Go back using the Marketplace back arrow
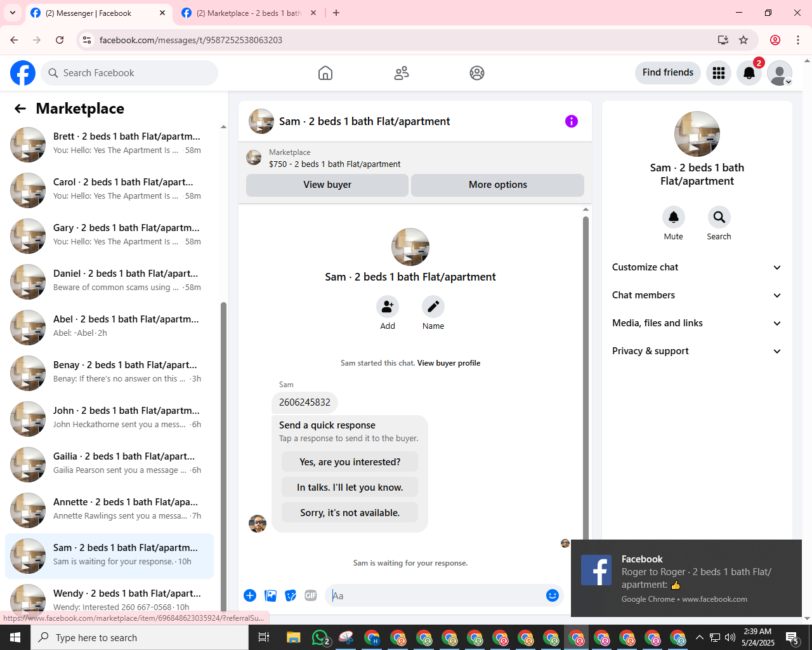812x650 pixels. (x=20, y=109)
